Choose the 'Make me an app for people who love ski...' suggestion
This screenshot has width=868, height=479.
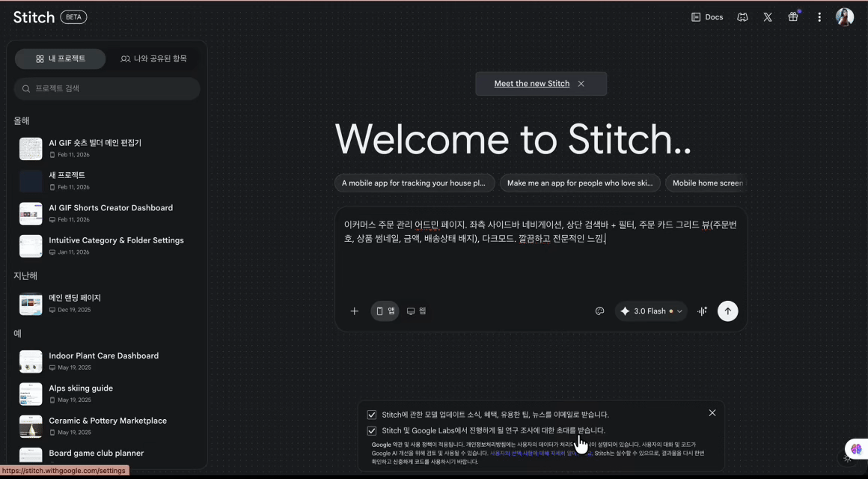pos(580,183)
